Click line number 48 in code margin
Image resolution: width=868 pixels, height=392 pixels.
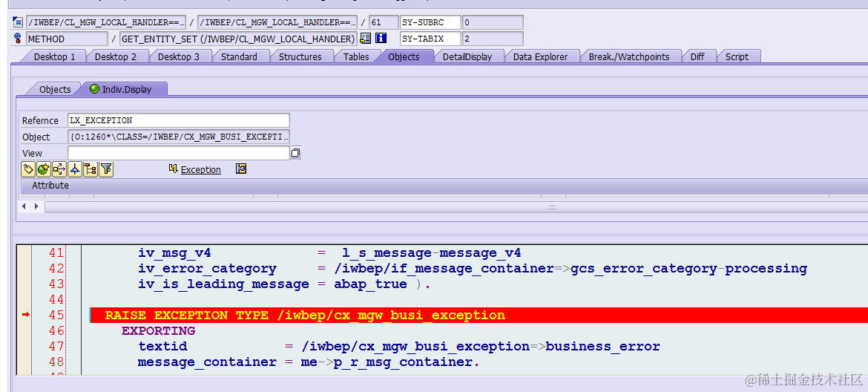(57, 362)
